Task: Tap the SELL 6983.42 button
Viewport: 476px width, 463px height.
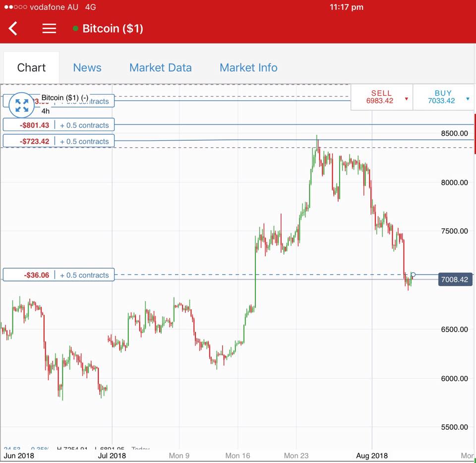Action: click(x=382, y=97)
